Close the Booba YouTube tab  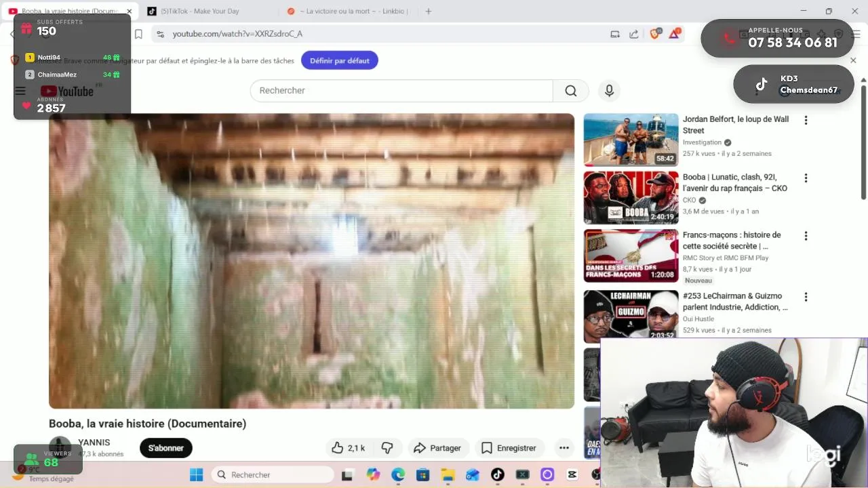coord(129,12)
